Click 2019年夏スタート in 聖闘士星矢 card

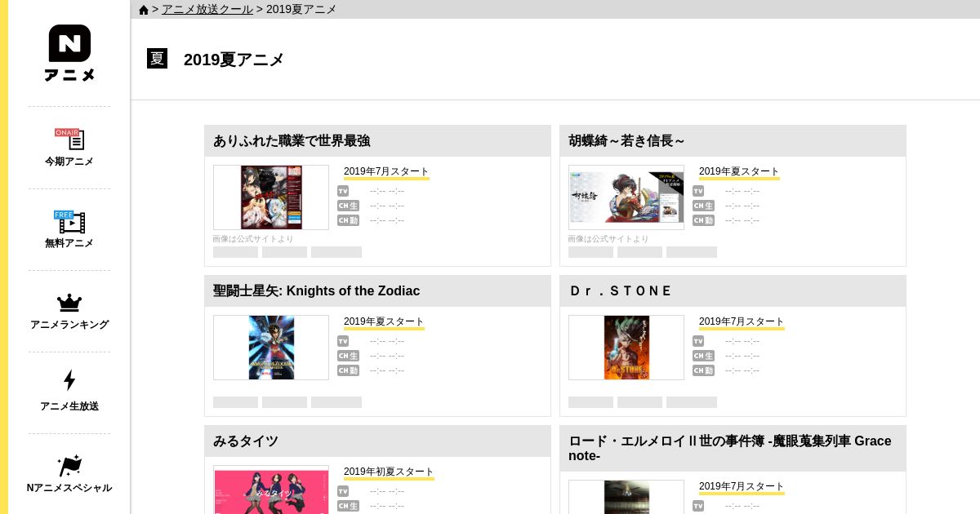(x=384, y=321)
